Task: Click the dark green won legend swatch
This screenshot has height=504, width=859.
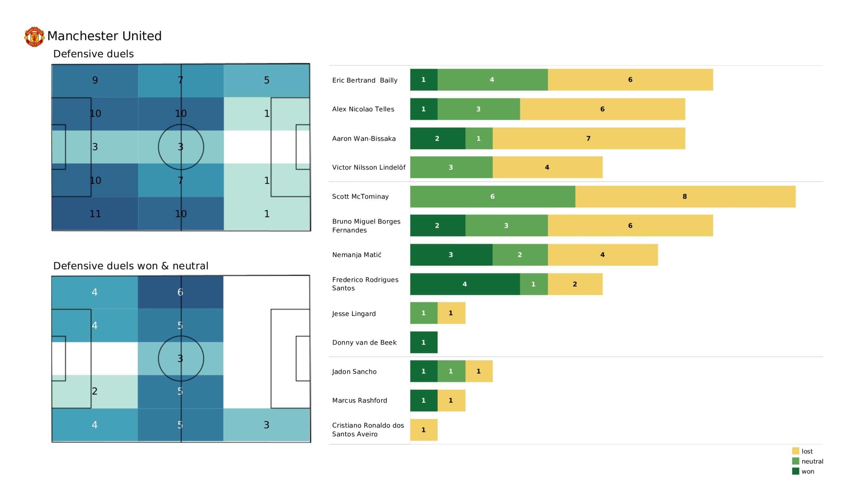Action: 795,471
